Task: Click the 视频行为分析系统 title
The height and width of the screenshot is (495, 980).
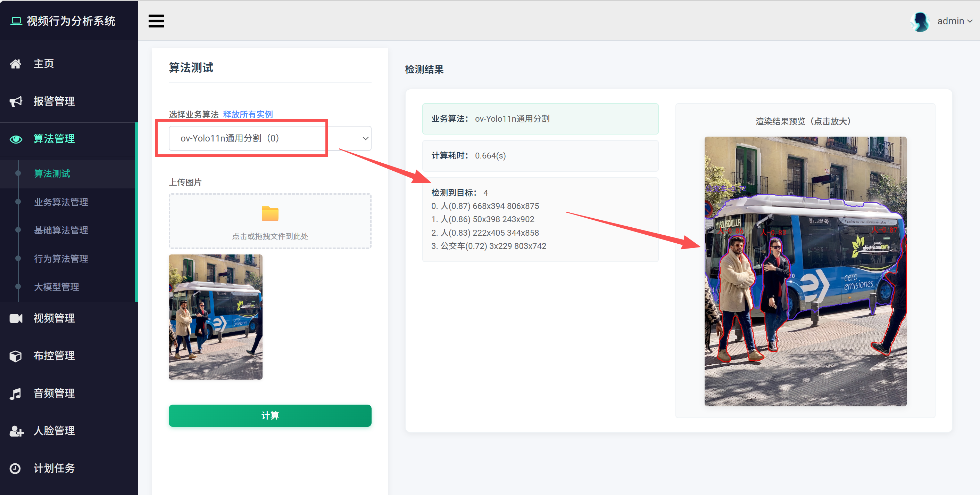Action: pyautogui.click(x=71, y=21)
